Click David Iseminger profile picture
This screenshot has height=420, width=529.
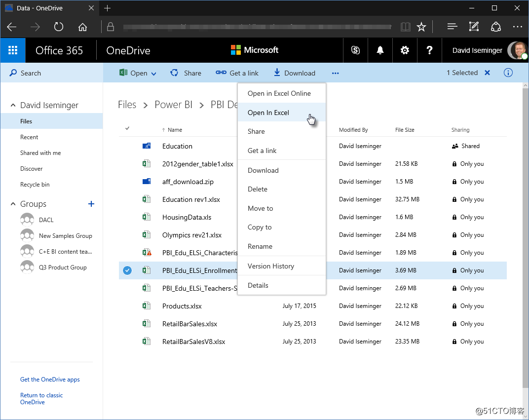pyautogui.click(x=518, y=51)
